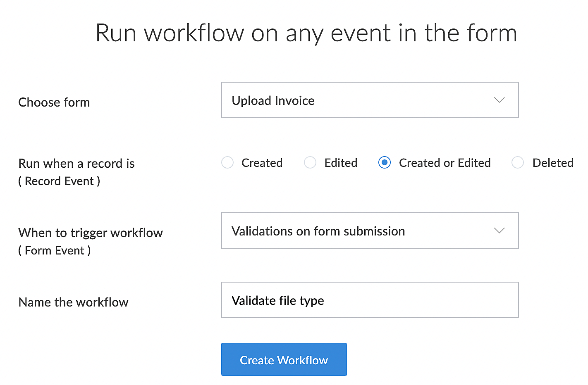The width and height of the screenshot is (588, 385).
Task: Click the "Created" option label text
Action: (262, 163)
